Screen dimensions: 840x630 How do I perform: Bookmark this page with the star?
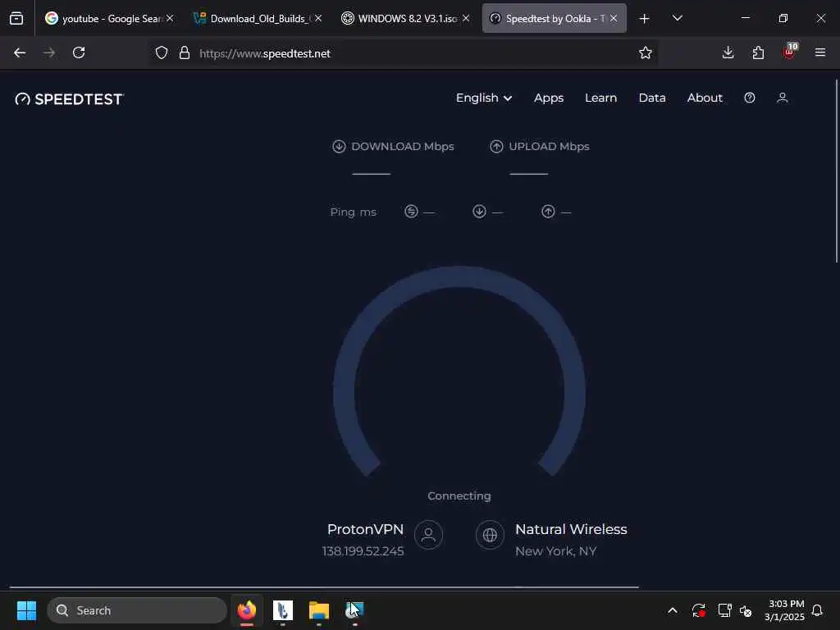tap(645, 53)
